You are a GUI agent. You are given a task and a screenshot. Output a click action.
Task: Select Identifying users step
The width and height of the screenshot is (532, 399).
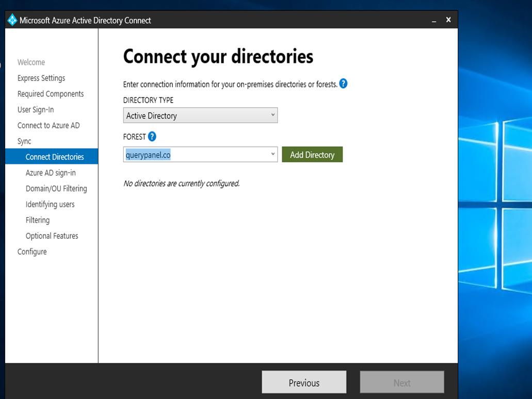pyautogui.click(x=50, y=204)
